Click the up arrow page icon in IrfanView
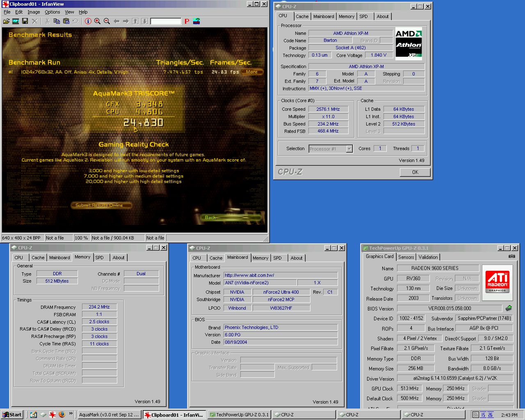The width and height of the screenshot is (525, 420). [135, 21]
